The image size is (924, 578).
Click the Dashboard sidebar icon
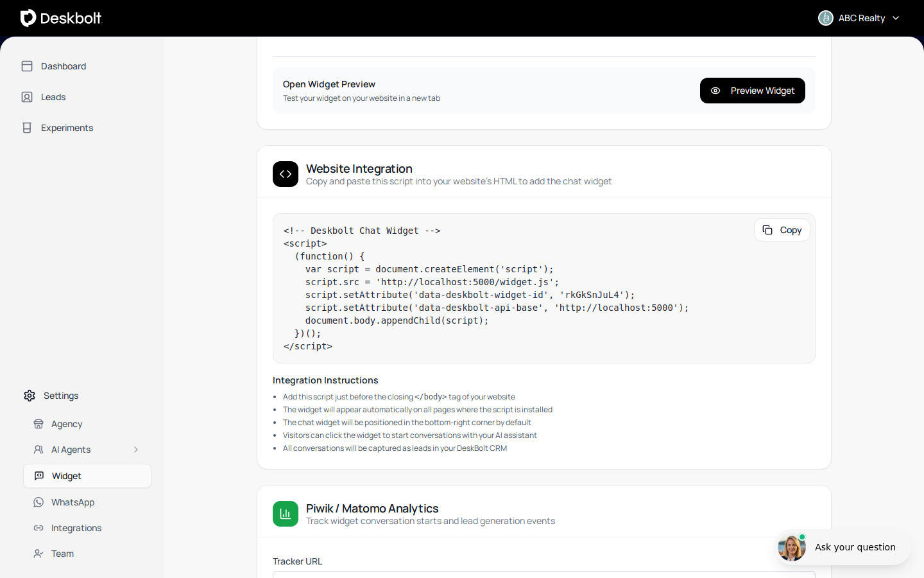[x=27, y=66]
